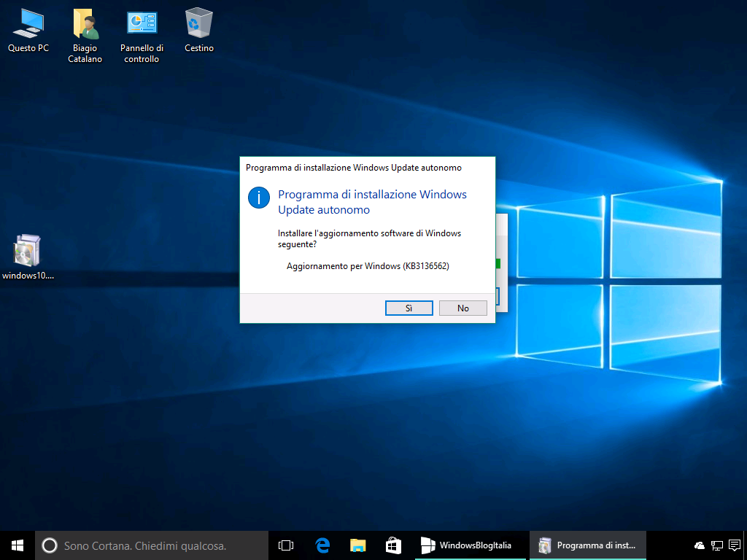This screenshot has width=747, height=560.
Task: Launch Microsoft Edge from taskbar
Action: [x=322, y=545]
